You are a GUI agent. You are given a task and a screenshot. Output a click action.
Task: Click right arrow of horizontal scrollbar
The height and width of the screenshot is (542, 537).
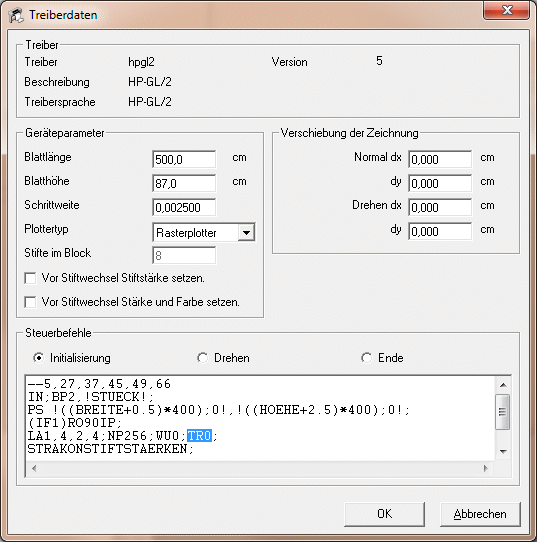pyautogui.click(x=486, y=468)
